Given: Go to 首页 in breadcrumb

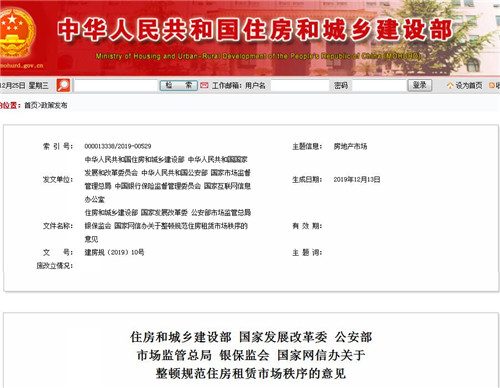Looking at the screenshot, I should coord(31,105).
